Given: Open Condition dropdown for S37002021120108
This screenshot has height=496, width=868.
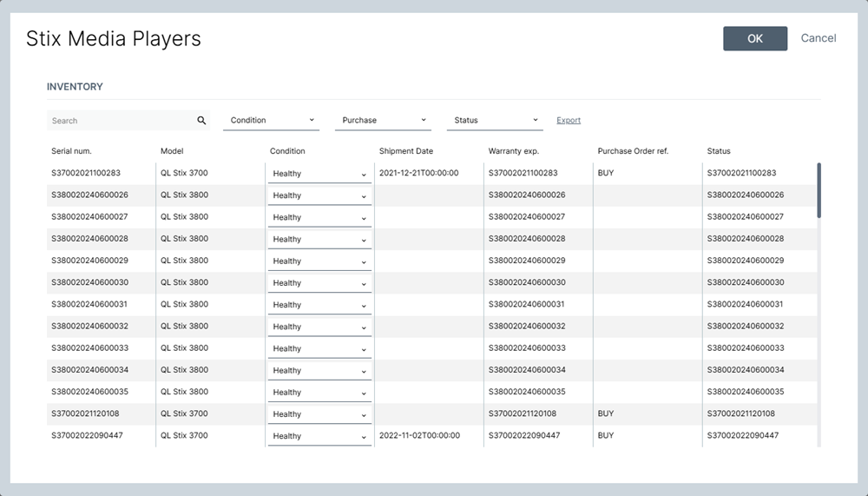Looking at the screenshot, I should (x=319, y=414).
